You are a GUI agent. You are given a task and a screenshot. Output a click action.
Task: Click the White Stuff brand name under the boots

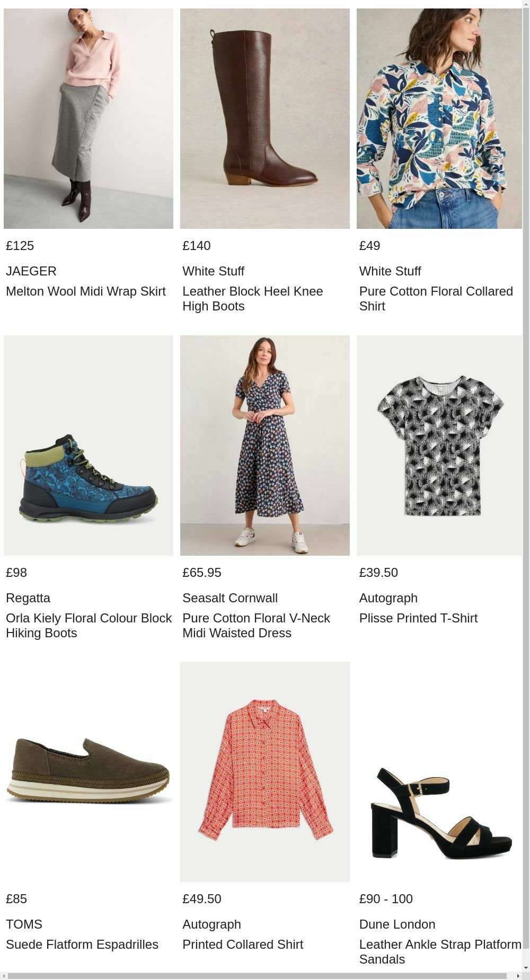[214, 271]
